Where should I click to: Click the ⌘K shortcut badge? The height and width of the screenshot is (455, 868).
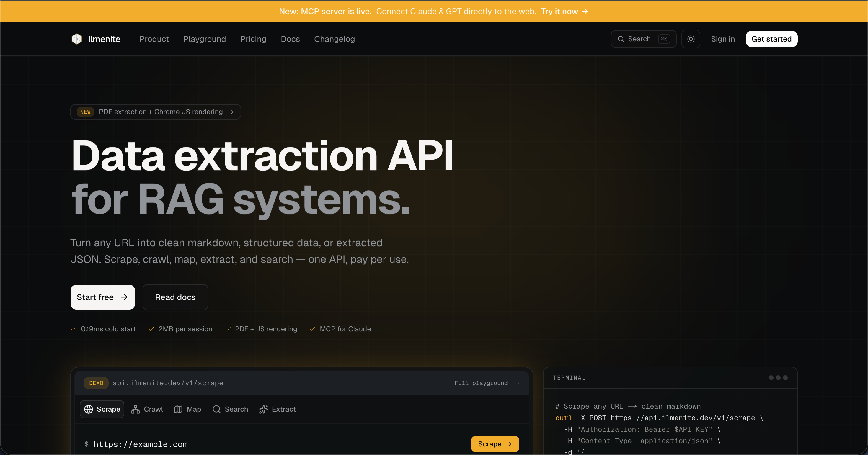[x=664, y=39]
